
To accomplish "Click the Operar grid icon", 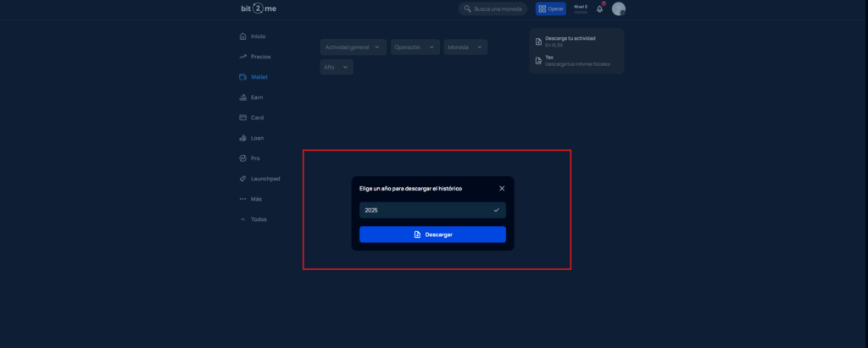I will pos(542,8).
